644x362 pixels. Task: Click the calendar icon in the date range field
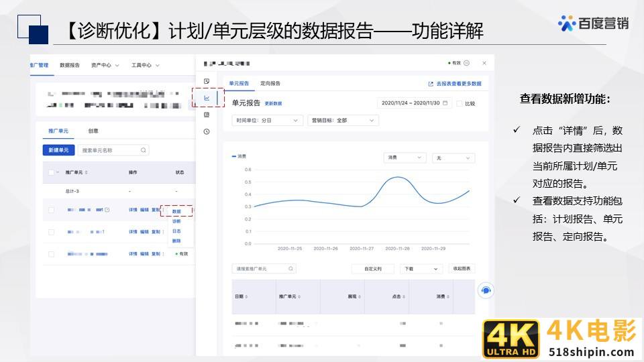coord(445,103)
